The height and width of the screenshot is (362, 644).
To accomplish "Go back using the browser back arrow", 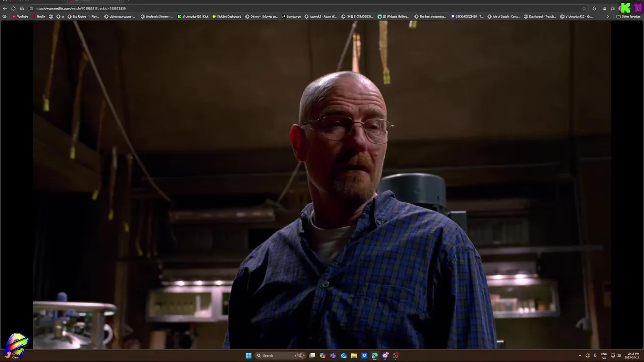I will point(5,8).
